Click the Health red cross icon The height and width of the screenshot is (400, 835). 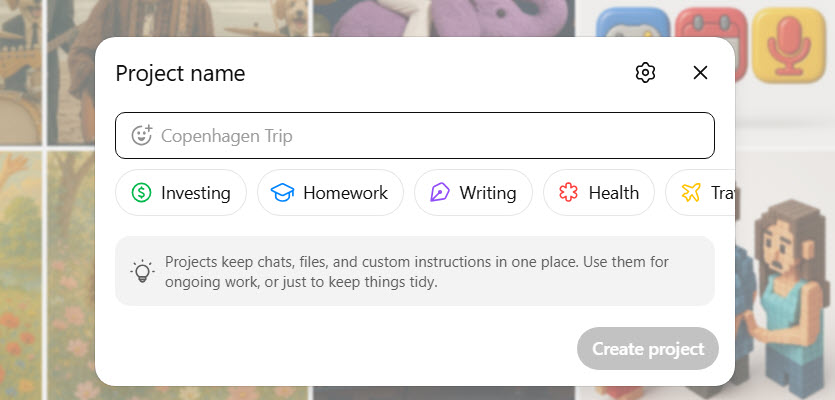(x=569, y=193)
